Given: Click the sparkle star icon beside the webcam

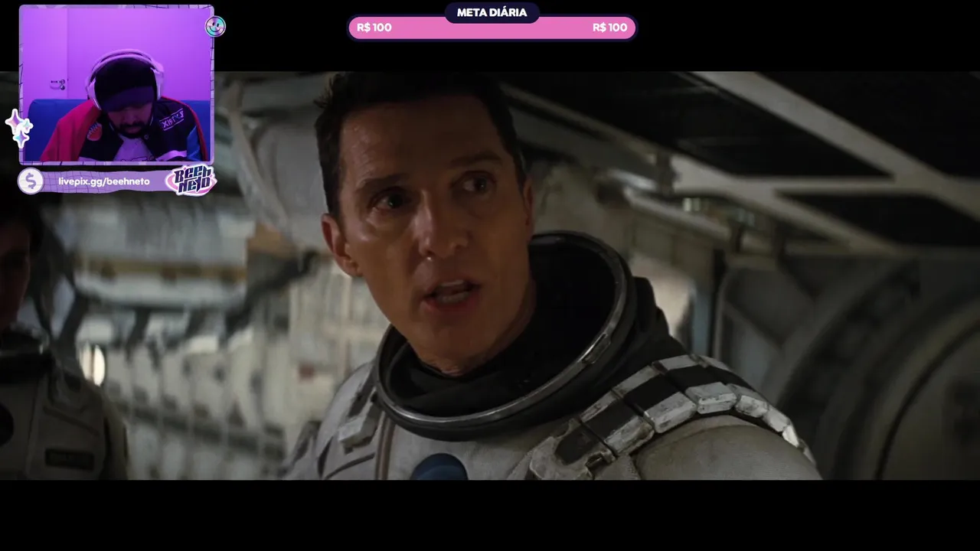Looking at the screenshot, I should [x=19, y=129].
